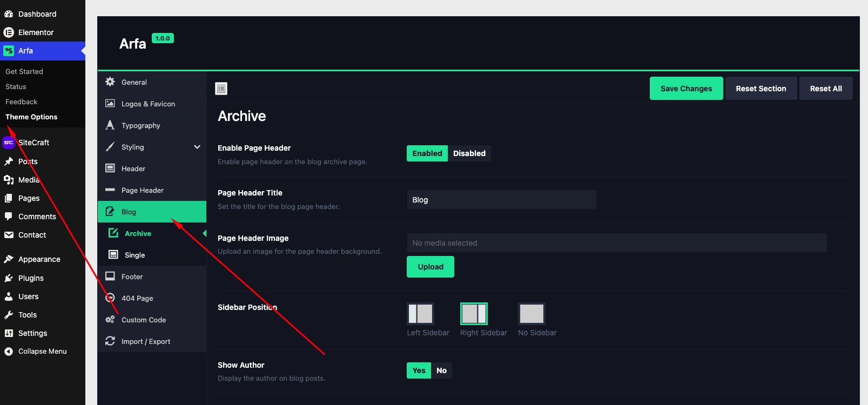The height and width of the screenshot is (405, 868).
Task: Click the Contact envelope icon
Action: coord(9,235)
